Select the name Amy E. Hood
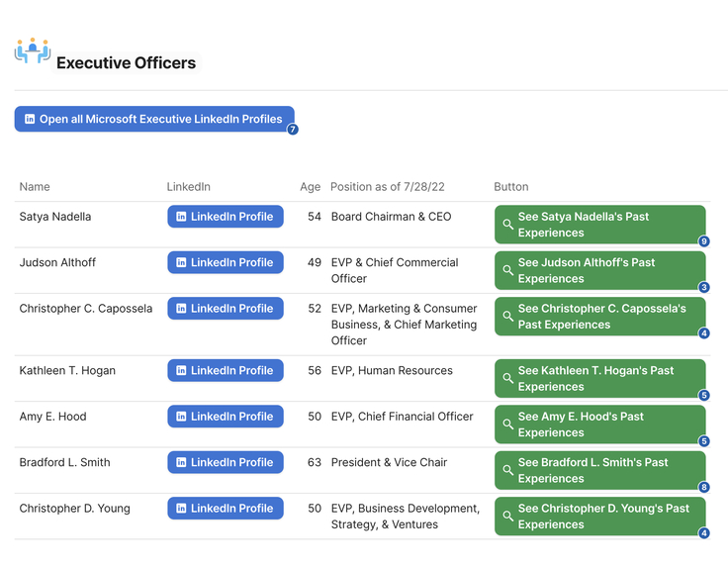This screenshot has width=728, height=567. click(53, 417)
